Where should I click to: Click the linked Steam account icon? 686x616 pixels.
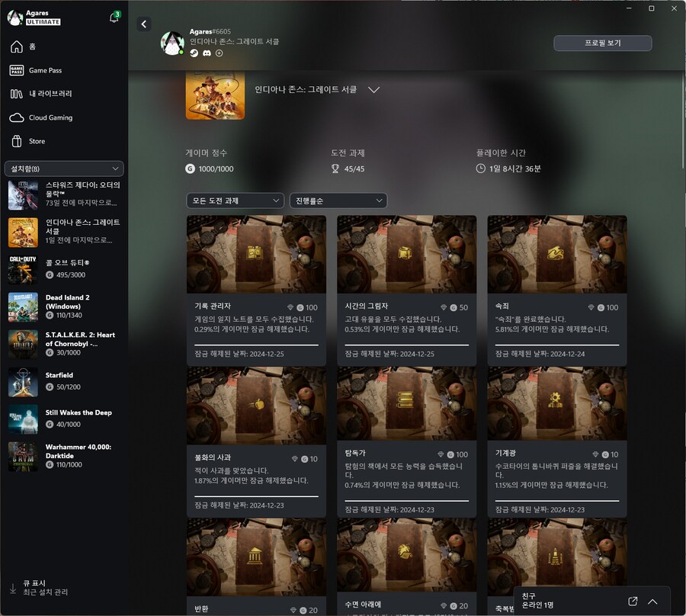point(194,53)
